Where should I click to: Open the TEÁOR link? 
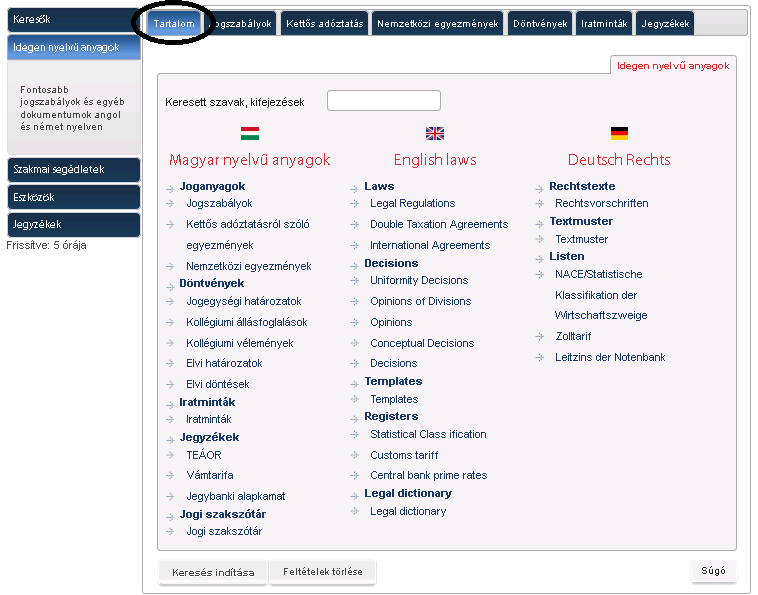(x=204, y=455)
